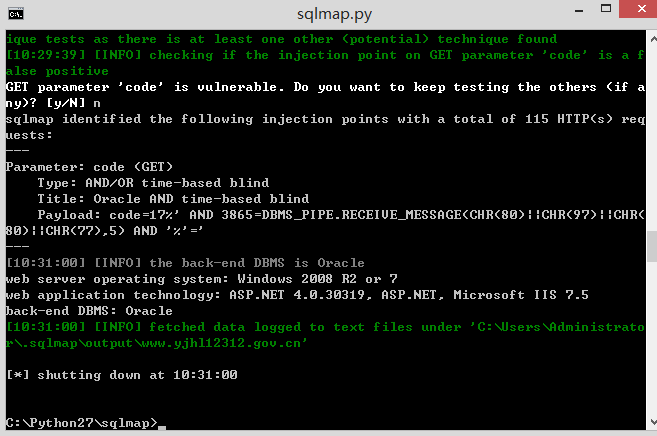657x436 pixels.
Task: Click 'Title: Oracle AND time-based blind' line
Action: pyautogui.click(x=173, y=199)
